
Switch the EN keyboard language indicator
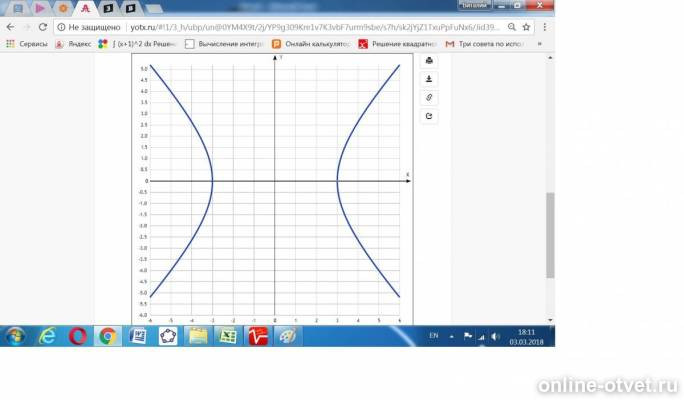point(434,336)
